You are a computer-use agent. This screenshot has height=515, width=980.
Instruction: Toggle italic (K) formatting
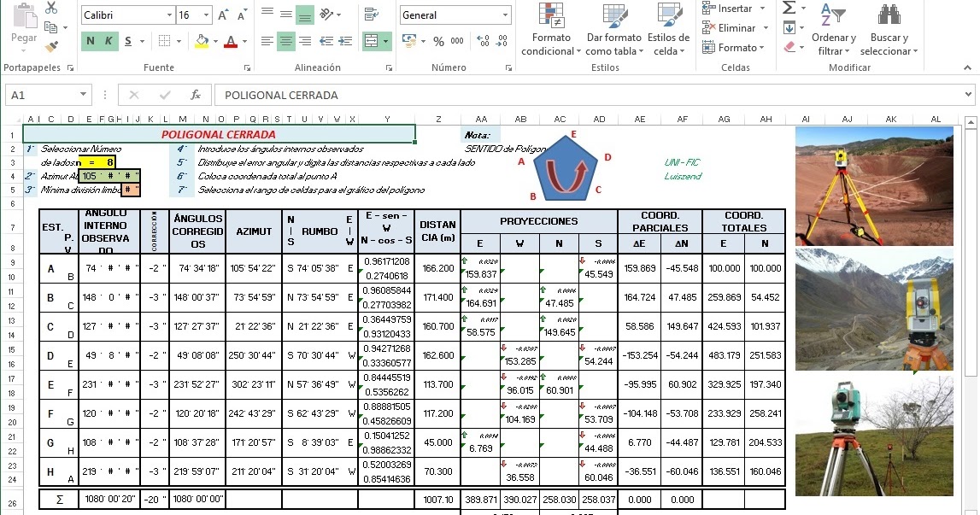click(109, 41)
